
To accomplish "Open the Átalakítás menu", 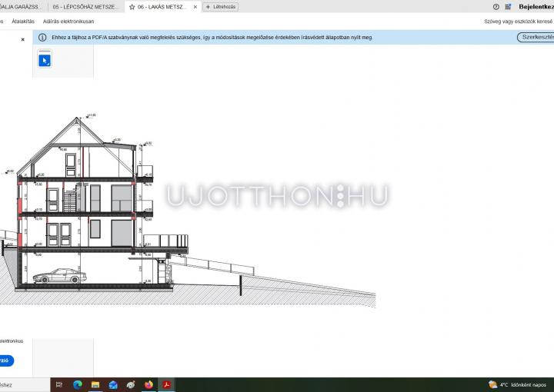I will point(22,22).
